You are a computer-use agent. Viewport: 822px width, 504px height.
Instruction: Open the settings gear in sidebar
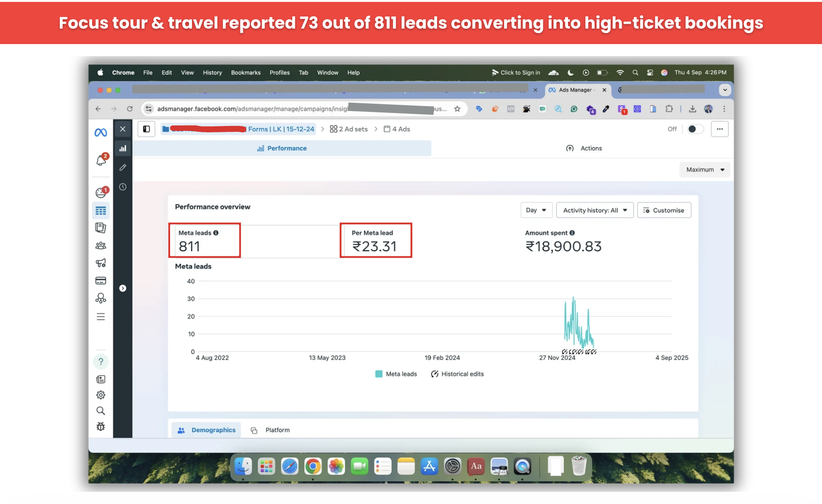click(101, 395)
